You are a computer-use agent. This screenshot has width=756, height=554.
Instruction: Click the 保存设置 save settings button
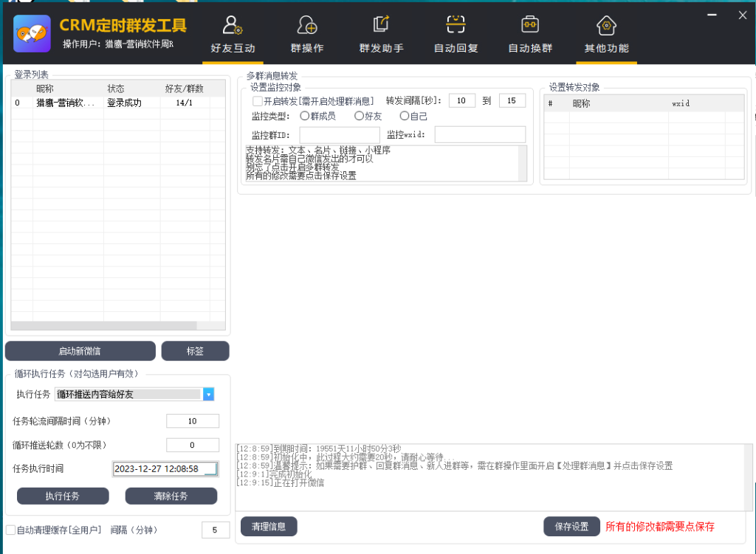(571, 527)
